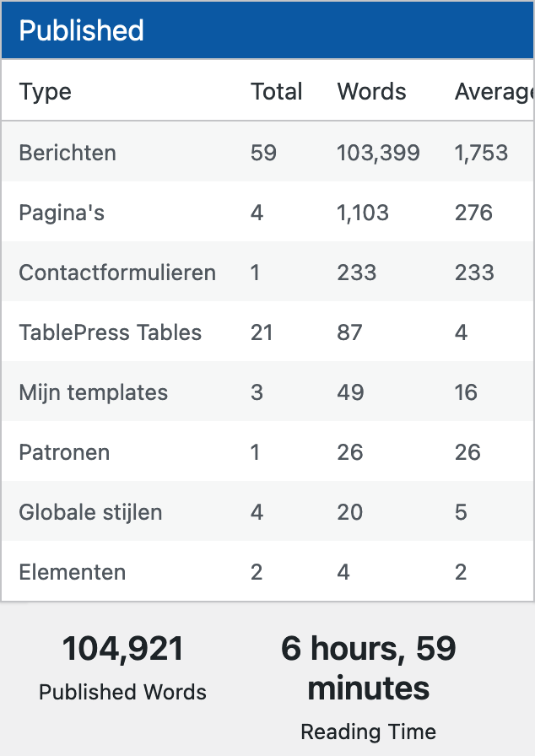Select the Average column header
535x756 pixels.
click(494, 92)
